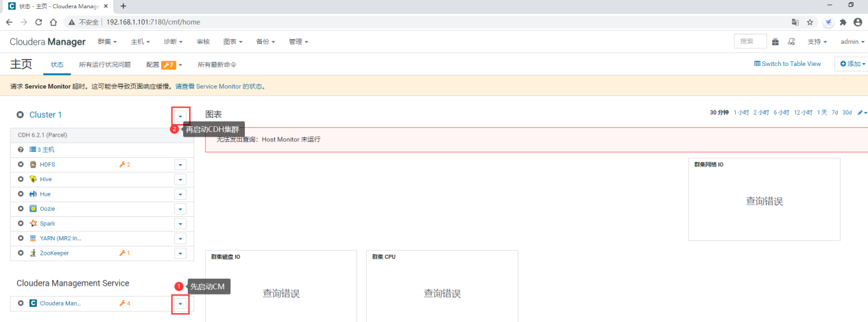Open the admin user menu
The height and width of the screenshot is (322, 868).
(x=852, y=42)
